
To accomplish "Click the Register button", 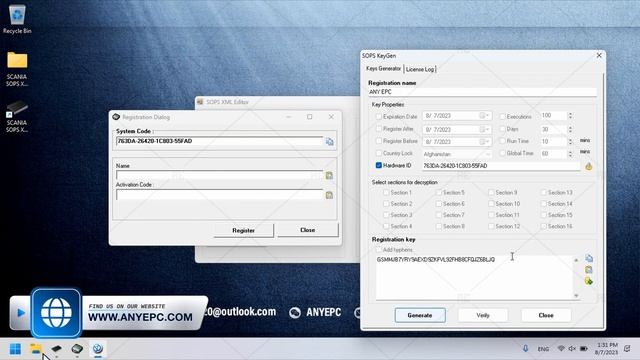I will [x=243, y=231].
